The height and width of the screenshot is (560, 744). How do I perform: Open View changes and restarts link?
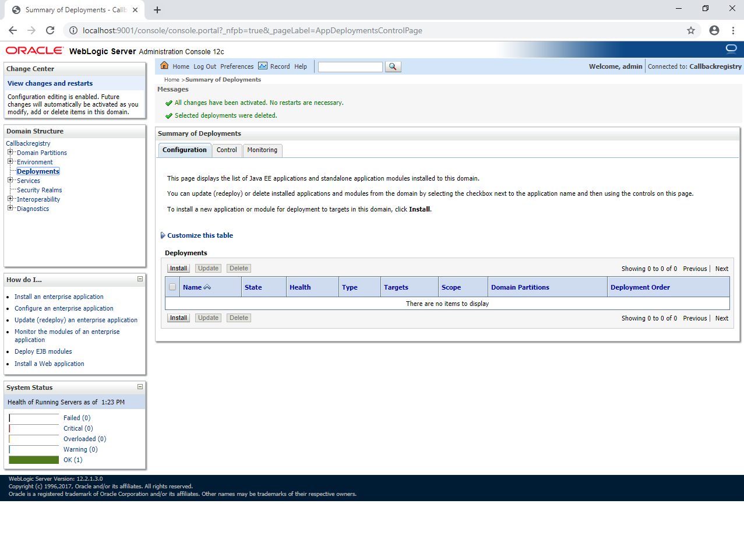pos(50,83)
